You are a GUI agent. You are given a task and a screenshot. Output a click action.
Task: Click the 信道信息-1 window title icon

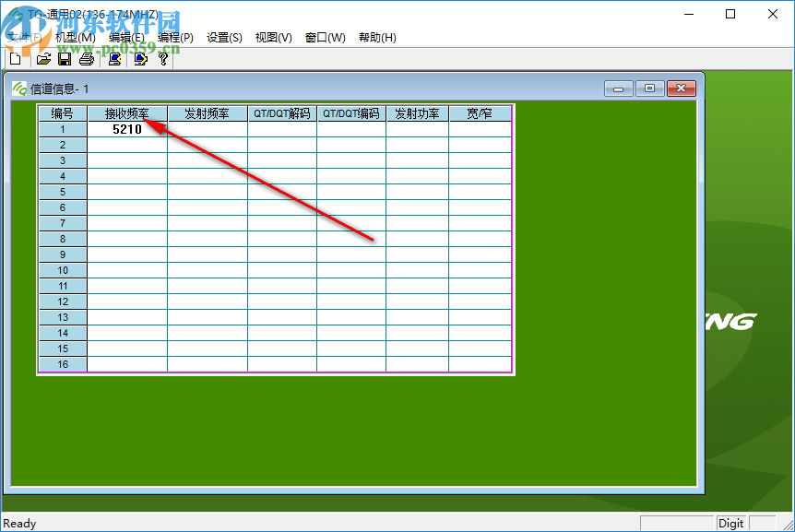pyautogui.click(x=19, y=89)
